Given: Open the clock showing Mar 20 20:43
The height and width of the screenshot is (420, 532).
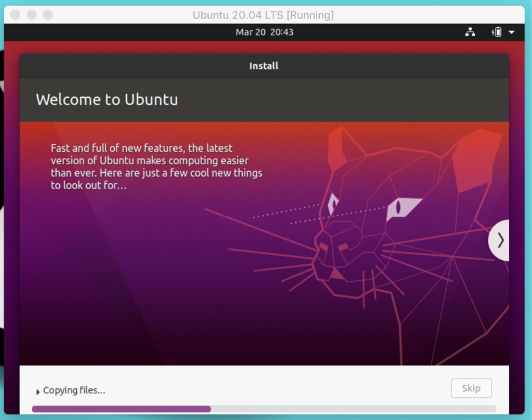Looking at the screenshot, I should 264,32.
